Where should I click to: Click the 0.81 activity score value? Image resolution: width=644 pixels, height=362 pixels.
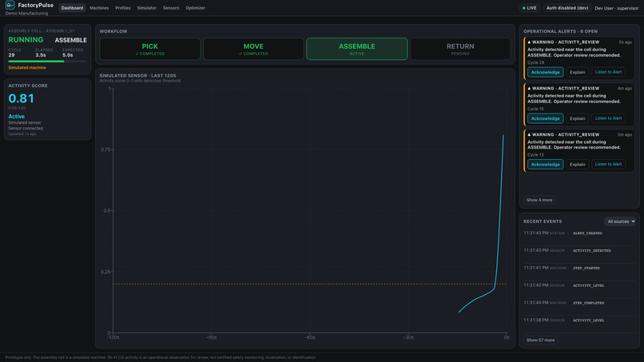point(22,98)
